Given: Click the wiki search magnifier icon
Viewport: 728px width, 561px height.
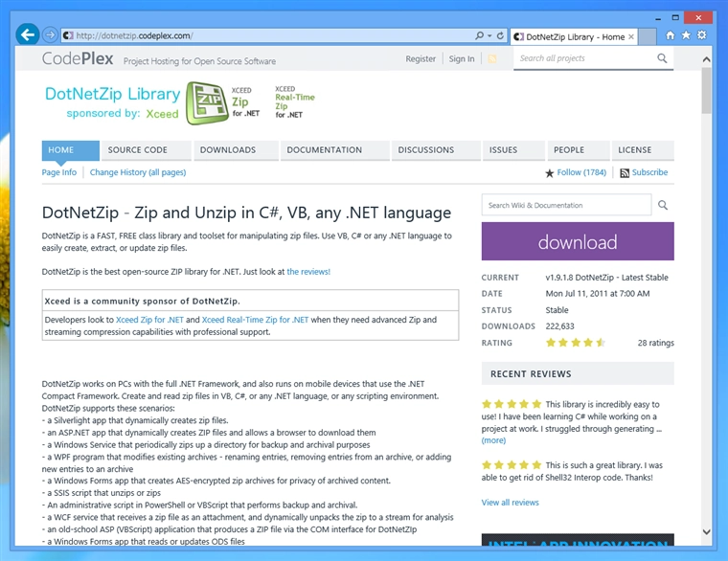Looking at the screenshot, I should coord(663,205).
